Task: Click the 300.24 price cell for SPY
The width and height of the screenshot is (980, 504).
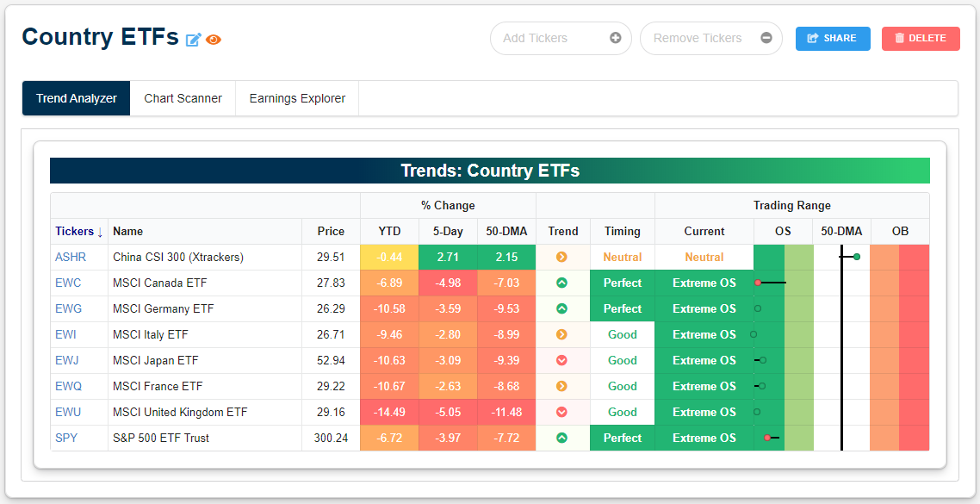Action: 331,438
